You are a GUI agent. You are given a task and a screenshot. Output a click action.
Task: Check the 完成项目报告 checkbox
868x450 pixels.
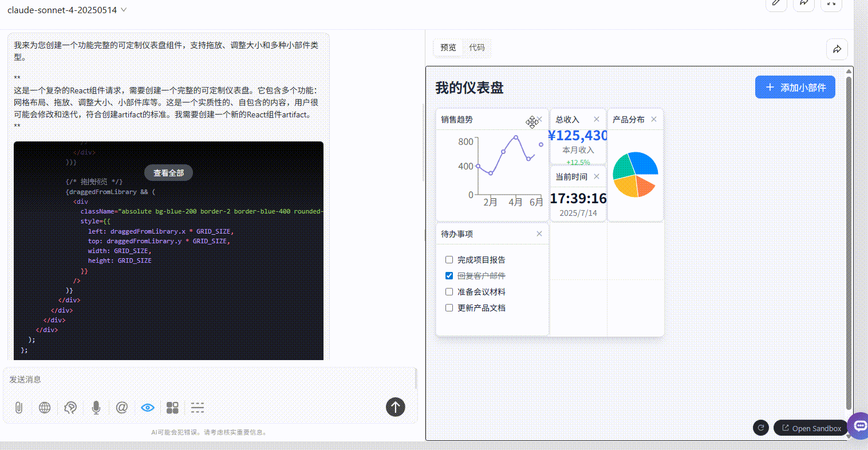click(449, 259)
